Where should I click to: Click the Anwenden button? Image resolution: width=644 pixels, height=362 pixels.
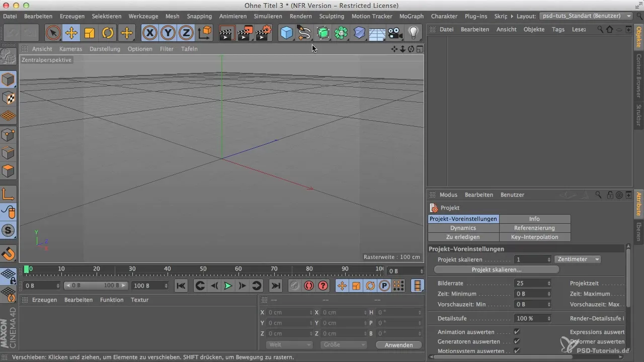coord(398,345)
